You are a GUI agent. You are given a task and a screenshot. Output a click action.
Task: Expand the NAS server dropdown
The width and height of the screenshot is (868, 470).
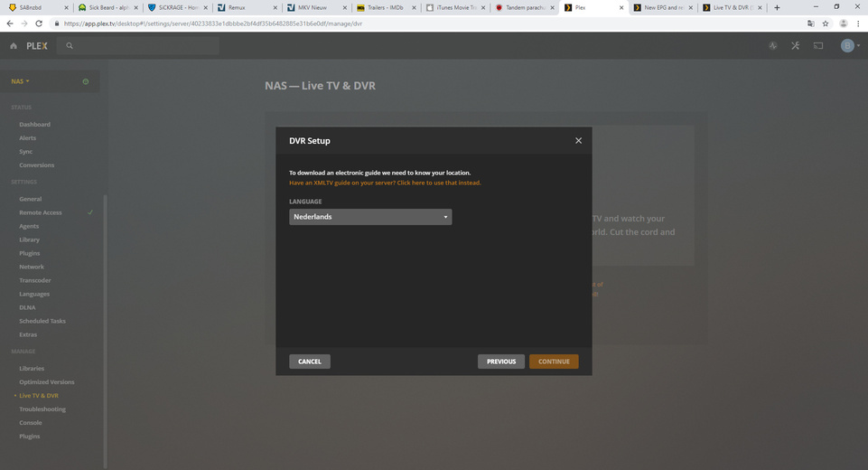click(21, 81)
